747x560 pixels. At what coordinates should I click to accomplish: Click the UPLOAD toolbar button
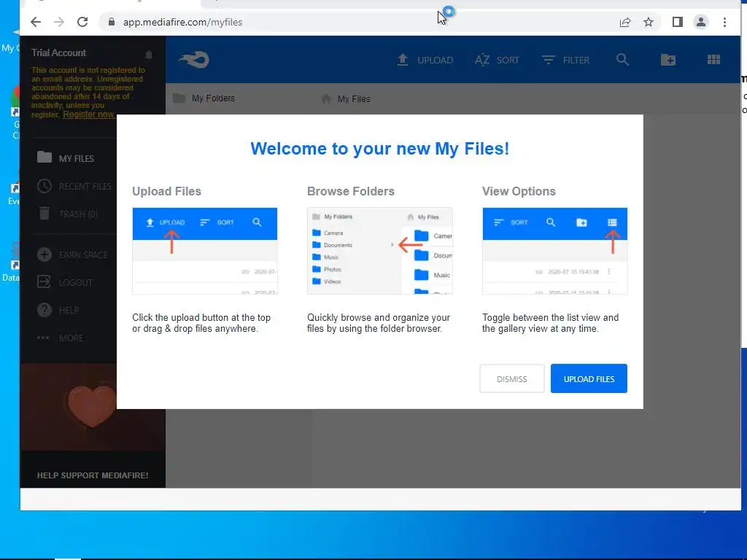coord(425,60)
